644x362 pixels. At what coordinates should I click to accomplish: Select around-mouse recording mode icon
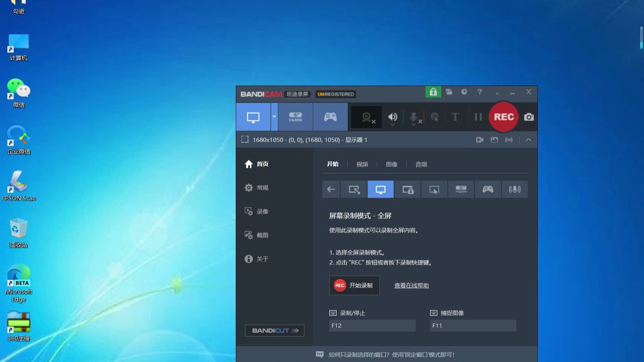click(x=434, y=189)
